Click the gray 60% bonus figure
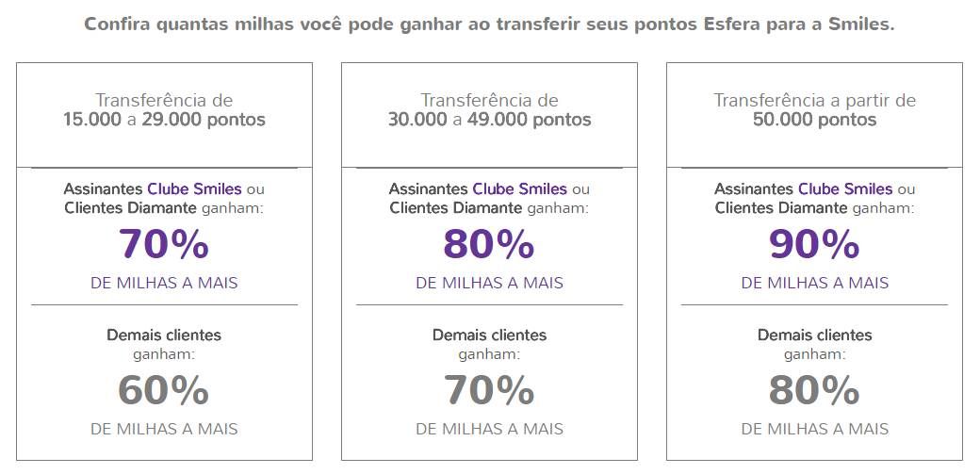This screenshot has height=474, width=980. pyautogui.click(x=164, y=391)
